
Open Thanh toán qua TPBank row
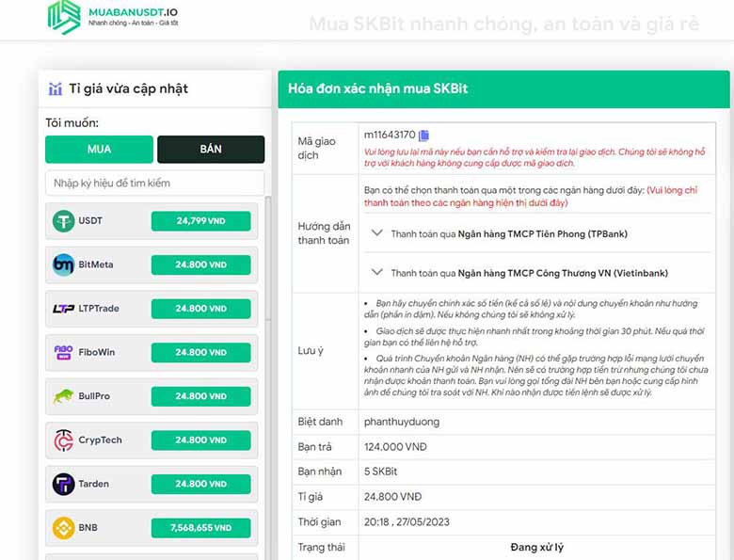[537, 233]
